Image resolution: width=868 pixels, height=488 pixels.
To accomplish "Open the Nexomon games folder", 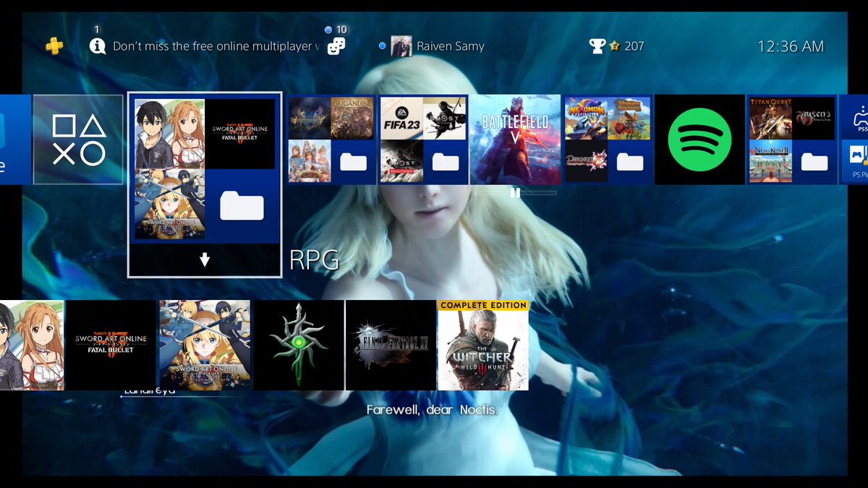I will tap(608, 139).
